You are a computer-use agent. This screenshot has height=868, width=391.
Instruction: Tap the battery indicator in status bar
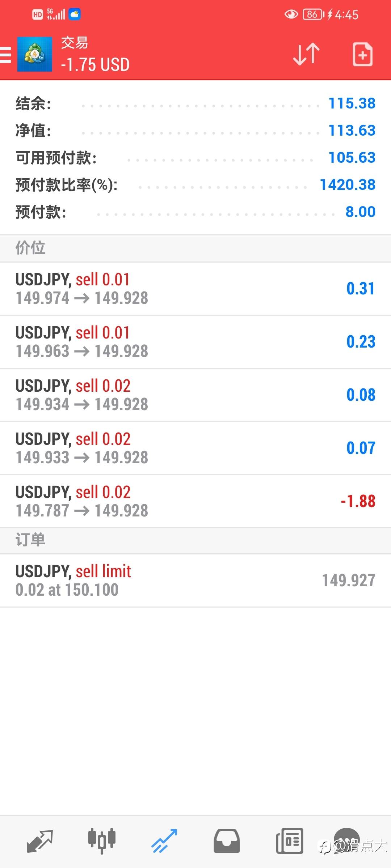(x=313, y=14)
